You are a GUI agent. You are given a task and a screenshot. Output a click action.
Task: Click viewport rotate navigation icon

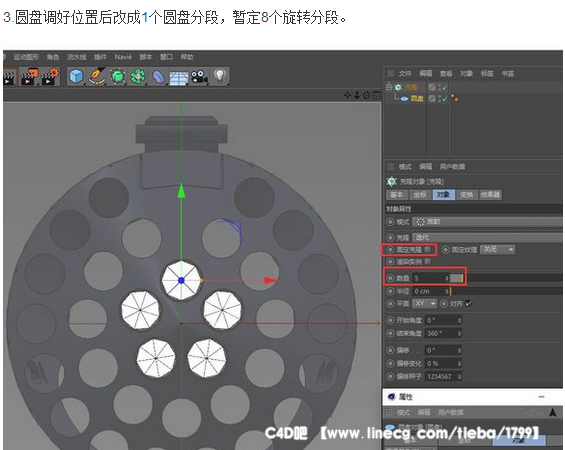[366, 95]
